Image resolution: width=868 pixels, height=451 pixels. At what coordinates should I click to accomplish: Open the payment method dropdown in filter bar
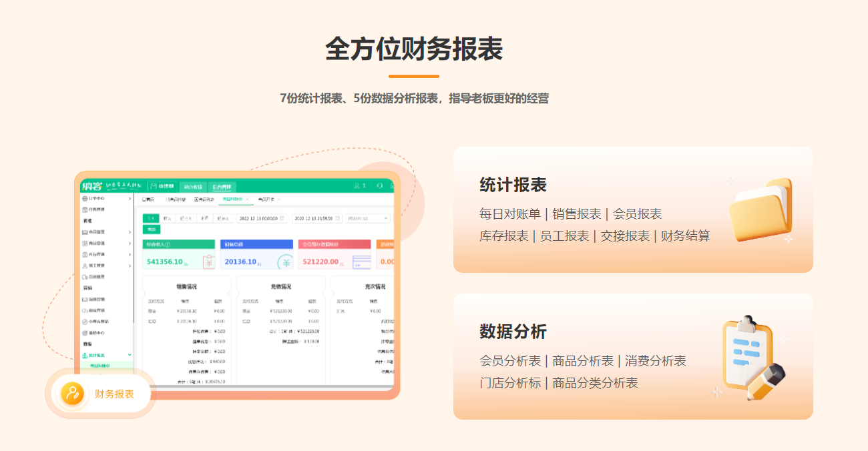point(368,218)
